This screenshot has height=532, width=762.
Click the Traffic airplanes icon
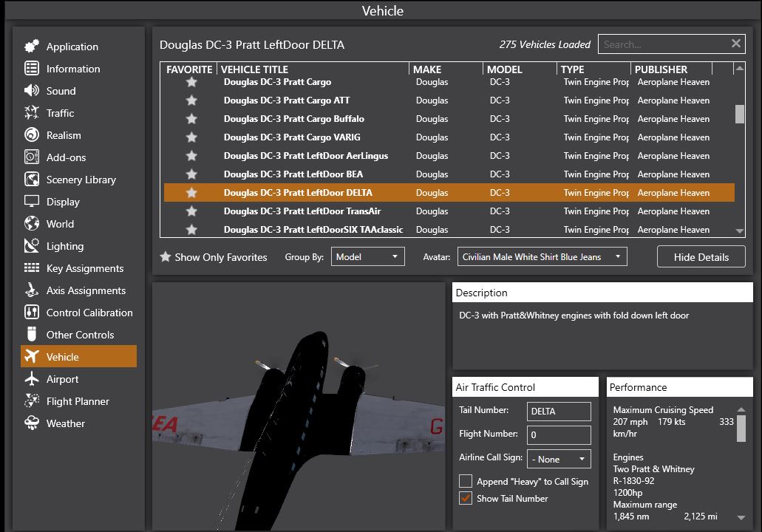point(32,113)
